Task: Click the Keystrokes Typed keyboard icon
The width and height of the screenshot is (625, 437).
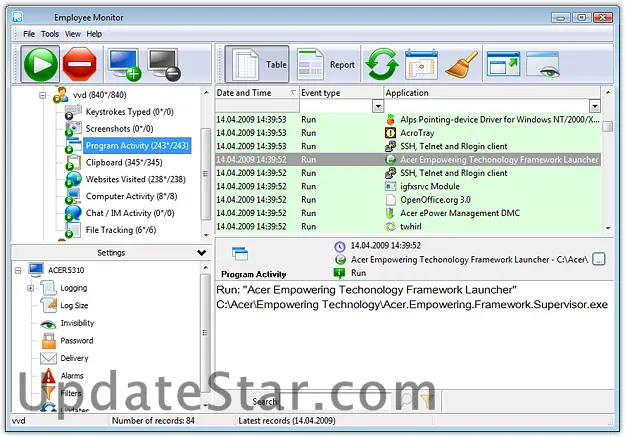Action: tap(73, 112)
